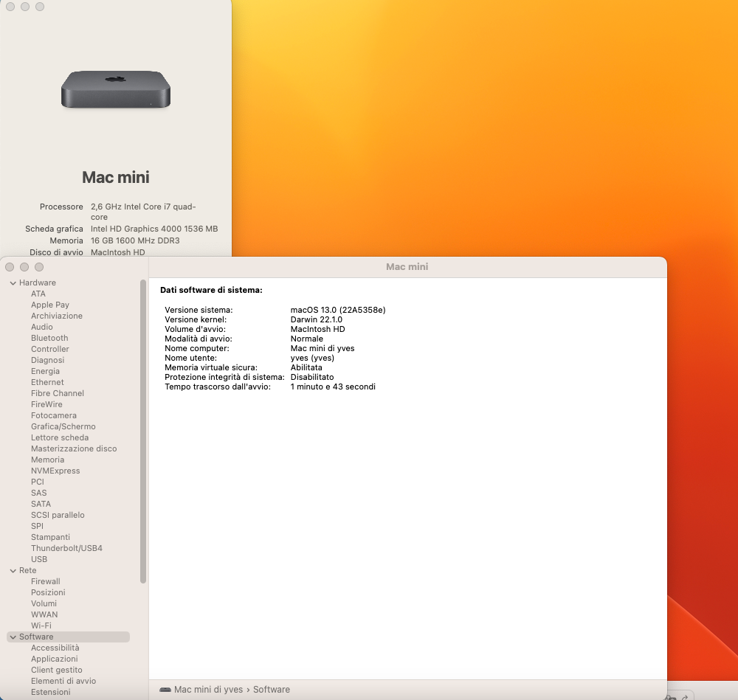Image resolution: width=738 pixels, height=700 pixels.
Task: Close the About This Mac window
Action: click(x=10, y=7)
